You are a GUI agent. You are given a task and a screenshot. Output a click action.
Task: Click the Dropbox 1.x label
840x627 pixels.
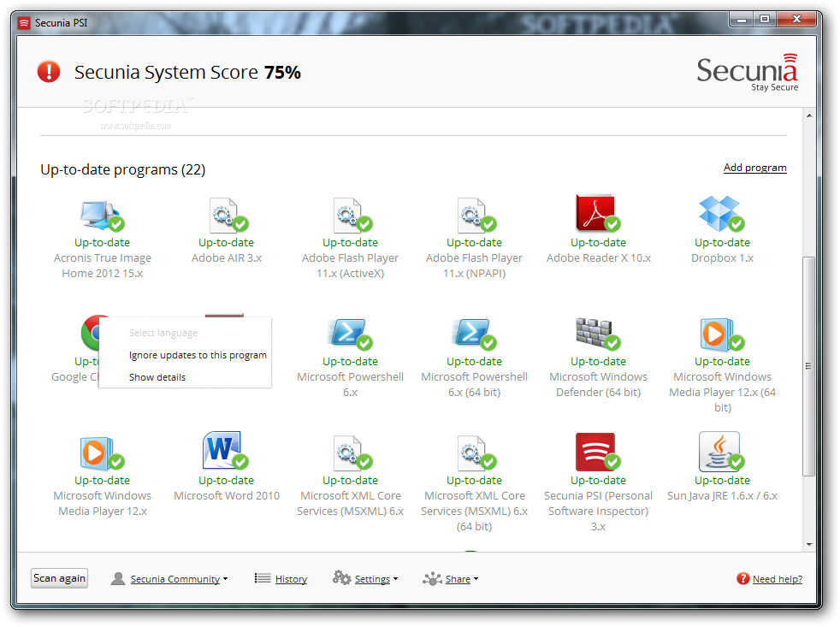pos(722,258)
